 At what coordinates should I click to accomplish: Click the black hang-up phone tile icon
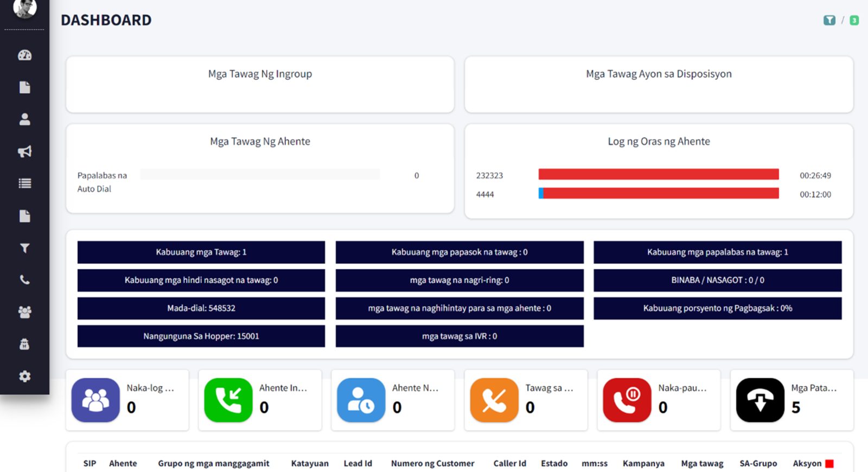(x=759, y=400)
